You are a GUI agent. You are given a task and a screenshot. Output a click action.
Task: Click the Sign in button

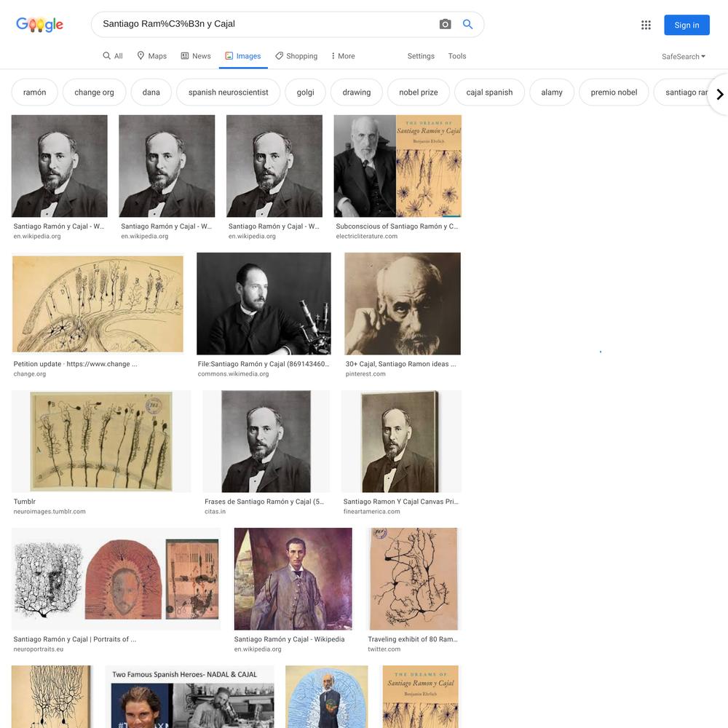pyautogui.click(x=687, y=25)
